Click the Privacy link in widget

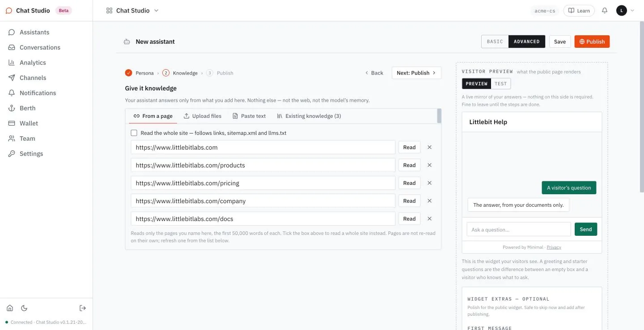pos(554,247)
